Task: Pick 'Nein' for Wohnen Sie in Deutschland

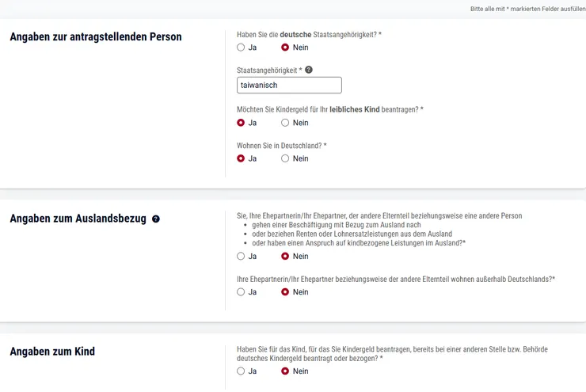Action: coord(285,158)
